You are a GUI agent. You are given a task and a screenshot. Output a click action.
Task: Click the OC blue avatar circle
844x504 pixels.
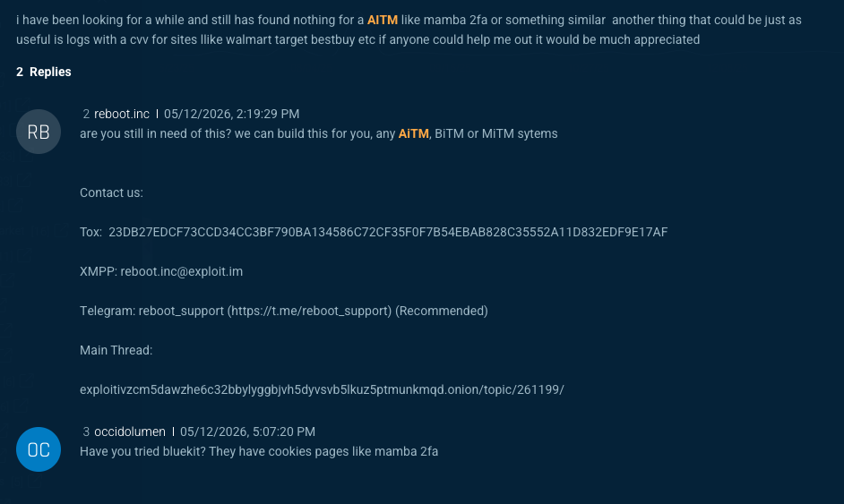tap(39, 449)
